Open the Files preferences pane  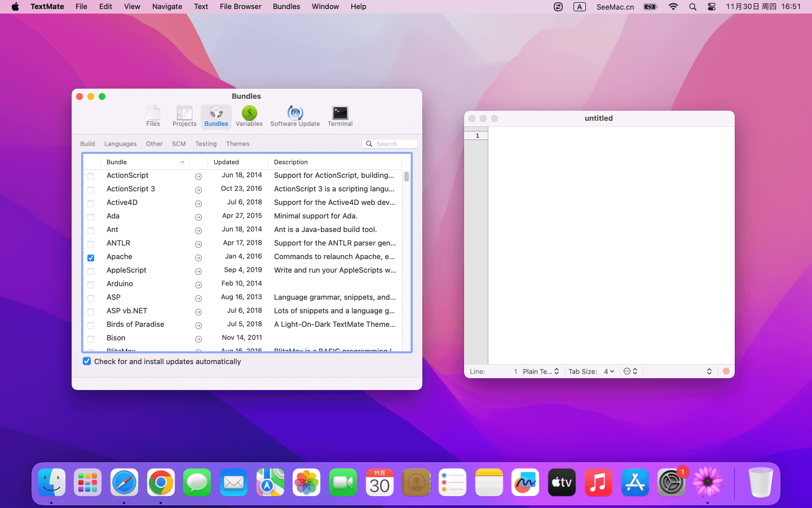pyautogui.click(x=153, y=116)
